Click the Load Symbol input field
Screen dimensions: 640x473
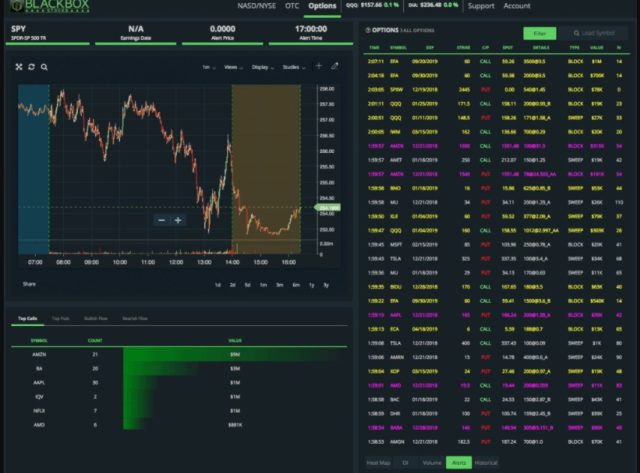click(593, 33)
